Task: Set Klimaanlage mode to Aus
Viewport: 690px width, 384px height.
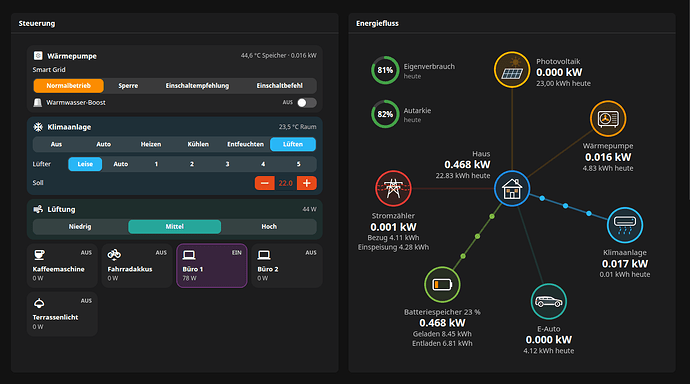Action: tap(56, 144)
